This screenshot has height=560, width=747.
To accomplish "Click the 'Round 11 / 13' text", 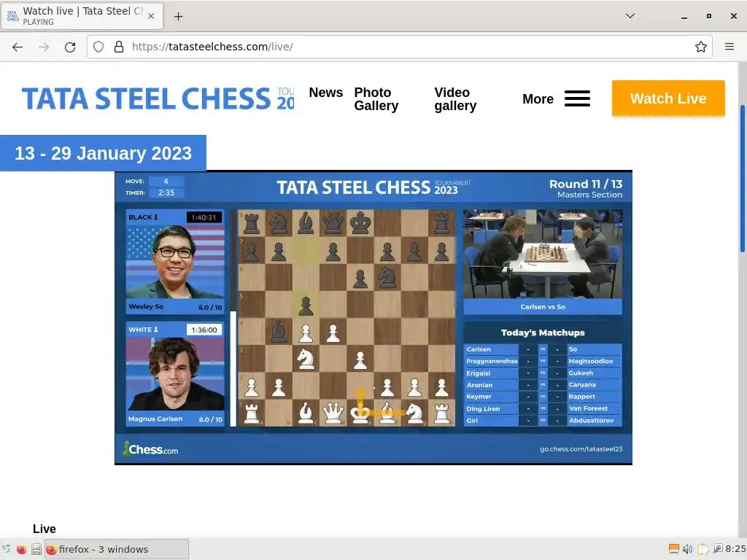I will pos(586,184).
